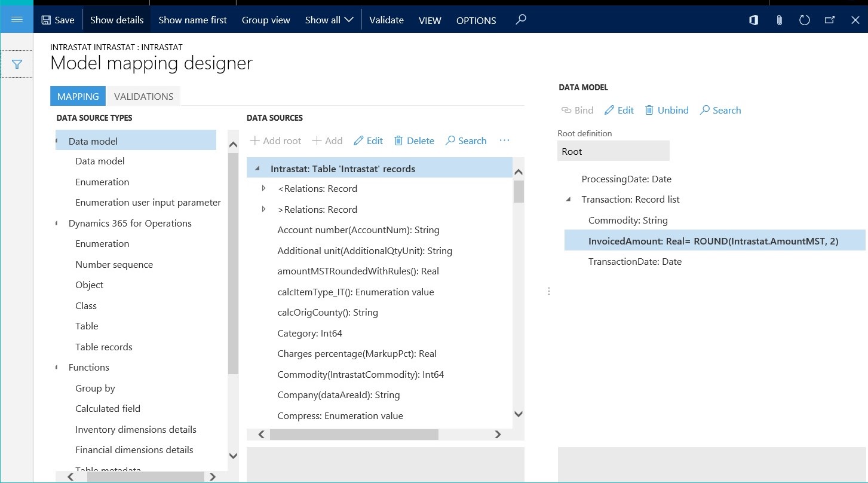
Task: Click the Bind button
Action: (x=577, y=110)
